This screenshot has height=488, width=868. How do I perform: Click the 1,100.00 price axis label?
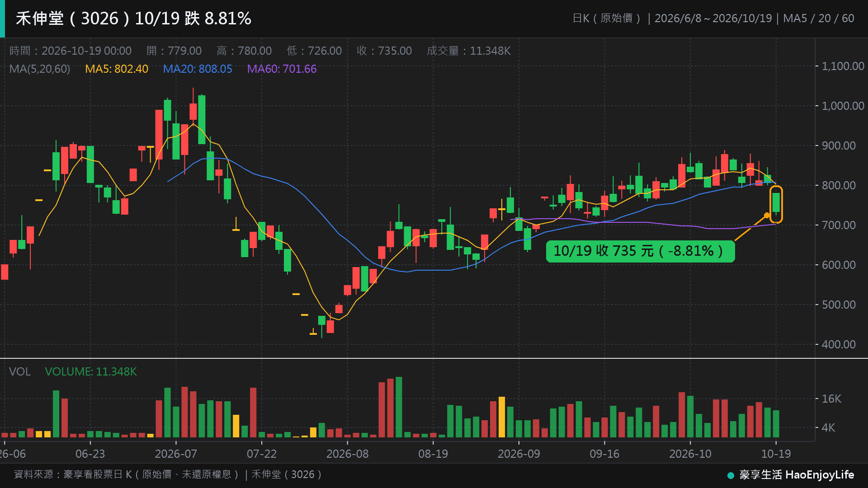coord(843,66)
